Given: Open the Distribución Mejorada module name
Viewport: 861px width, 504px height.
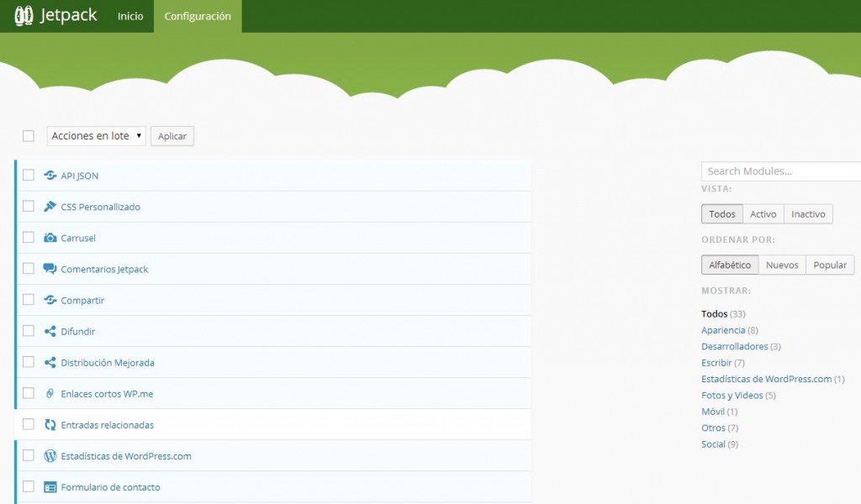Looking at the screenshot, I should pos(108,363).
